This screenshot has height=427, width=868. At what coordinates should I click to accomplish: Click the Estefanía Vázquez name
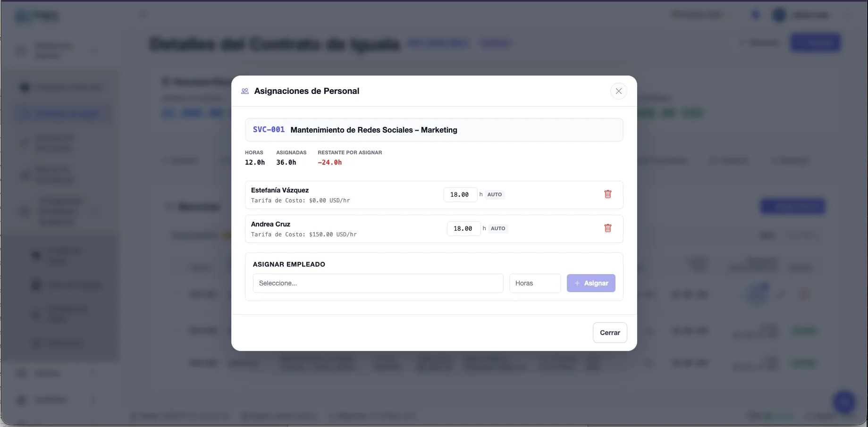click(280, 190)
